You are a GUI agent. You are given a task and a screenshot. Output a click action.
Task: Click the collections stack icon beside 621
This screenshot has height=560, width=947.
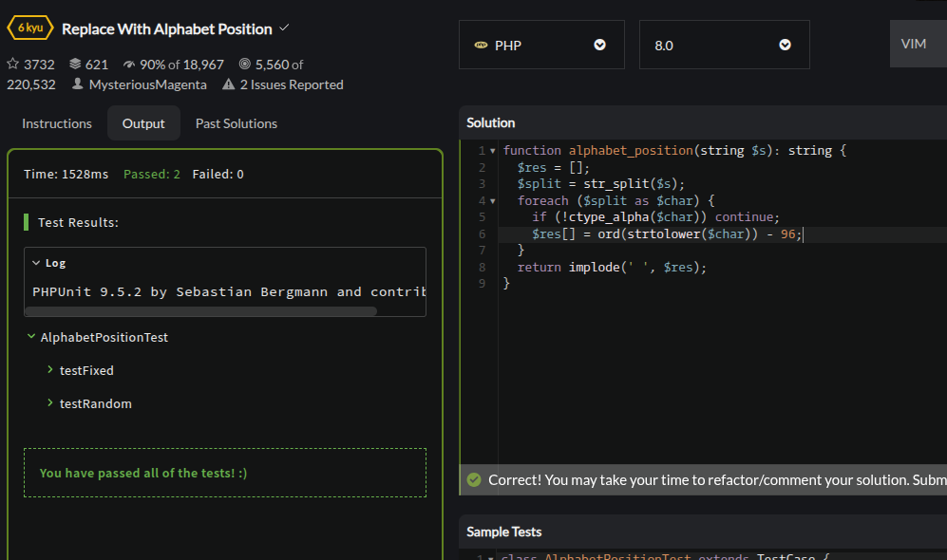(x=76, y=65)
